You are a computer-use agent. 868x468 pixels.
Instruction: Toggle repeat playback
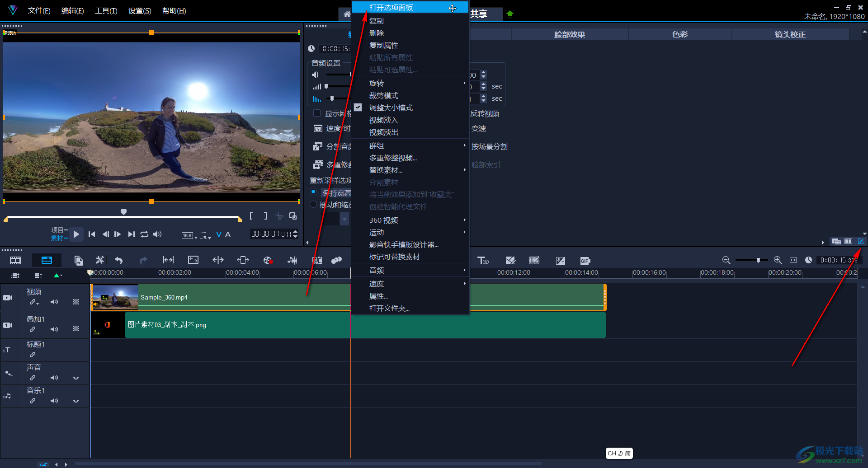(x=144, y=234)
